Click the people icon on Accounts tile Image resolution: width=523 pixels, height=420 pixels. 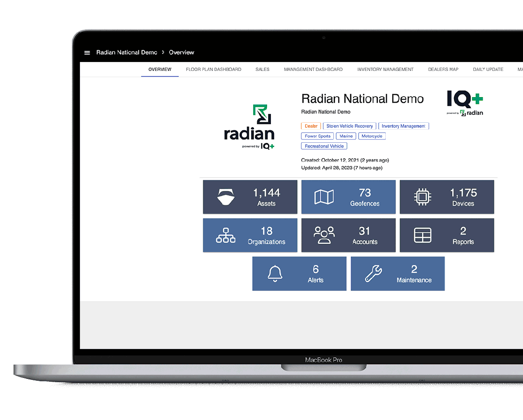(324, 235)
